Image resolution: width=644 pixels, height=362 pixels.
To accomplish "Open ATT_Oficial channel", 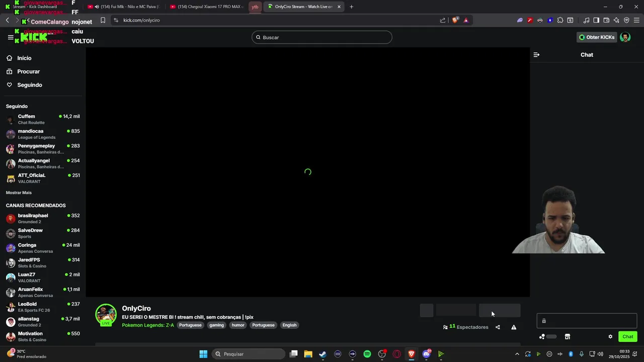I will [42, 178].
